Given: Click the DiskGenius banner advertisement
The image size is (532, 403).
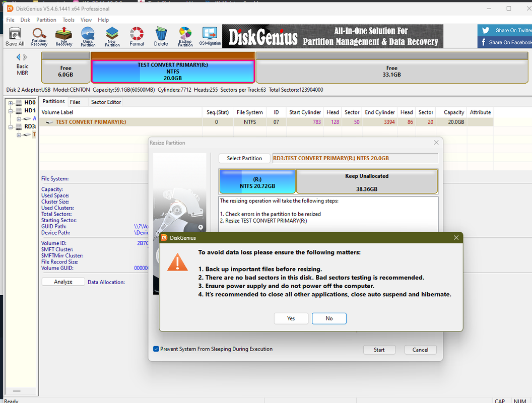Looking at the screenshot, I should point(332,36).
